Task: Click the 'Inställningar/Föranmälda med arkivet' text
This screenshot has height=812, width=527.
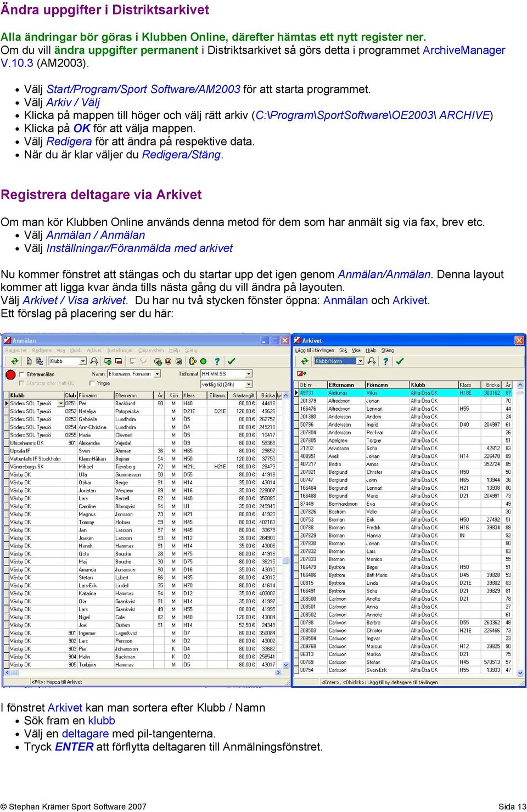Action: 139,248
